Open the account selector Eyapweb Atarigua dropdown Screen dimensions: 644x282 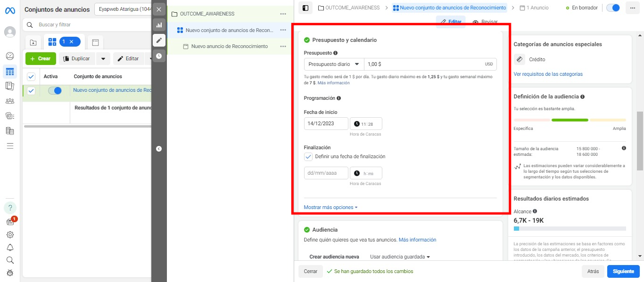click(123, 9)
